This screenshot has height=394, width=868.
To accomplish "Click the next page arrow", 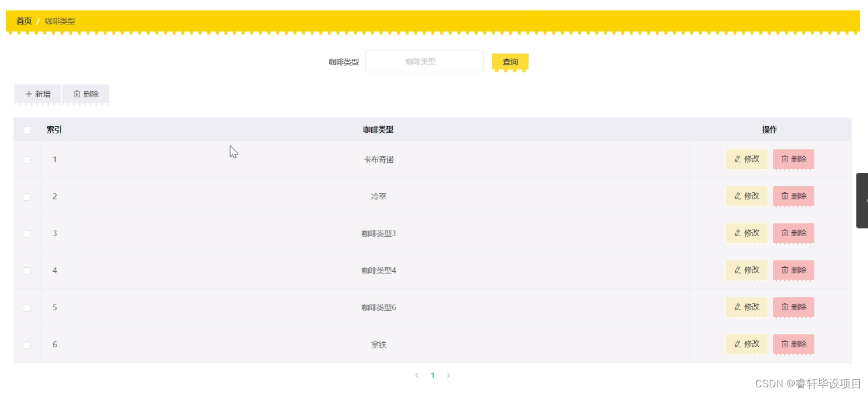I will [x=448, y=375].
